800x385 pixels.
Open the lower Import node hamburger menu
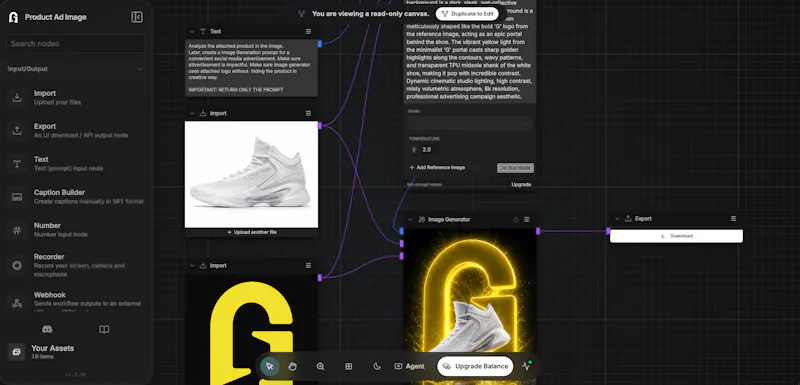(x=308, y=266)
